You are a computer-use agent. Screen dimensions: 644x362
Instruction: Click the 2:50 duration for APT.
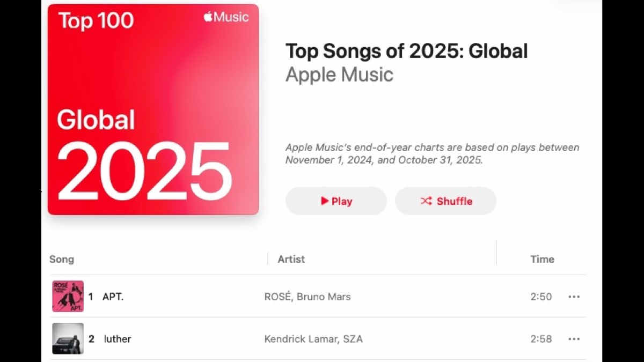coord(541,297)
